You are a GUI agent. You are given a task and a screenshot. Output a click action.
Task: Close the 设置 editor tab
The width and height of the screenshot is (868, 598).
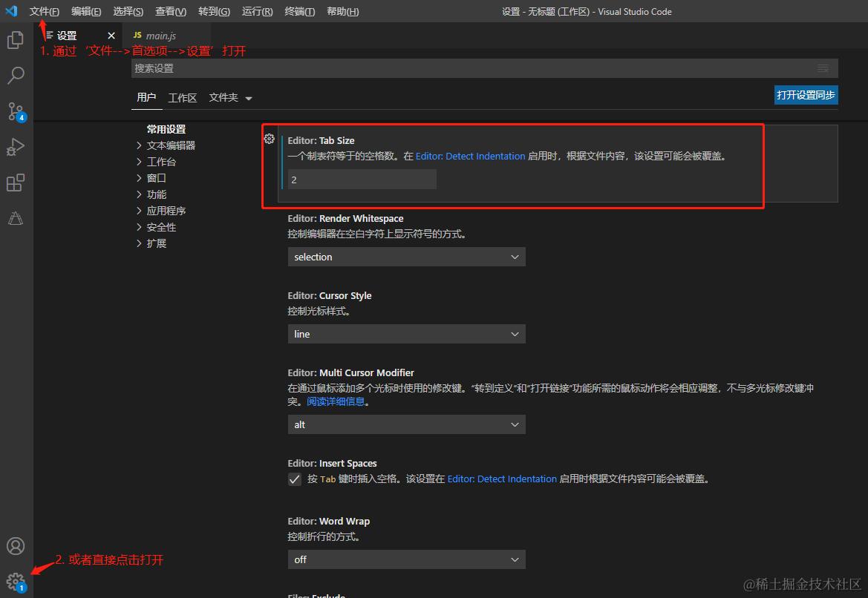(x=111, y=36)
